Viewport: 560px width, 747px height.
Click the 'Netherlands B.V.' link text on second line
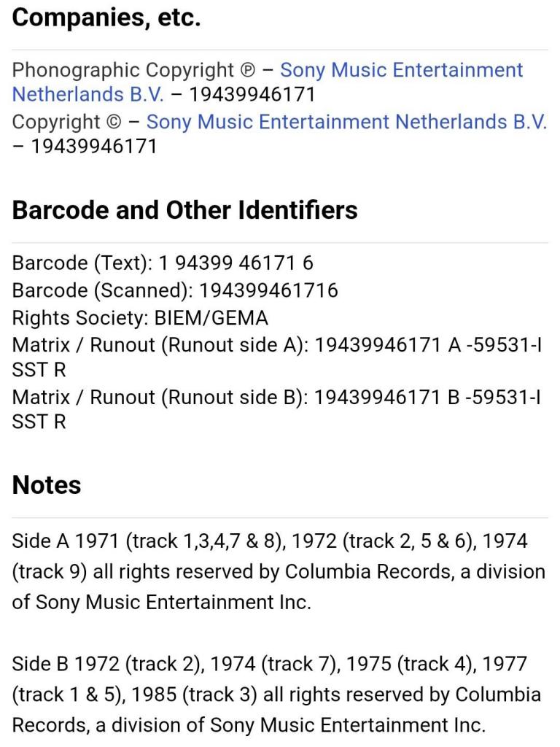pos(87,94)
